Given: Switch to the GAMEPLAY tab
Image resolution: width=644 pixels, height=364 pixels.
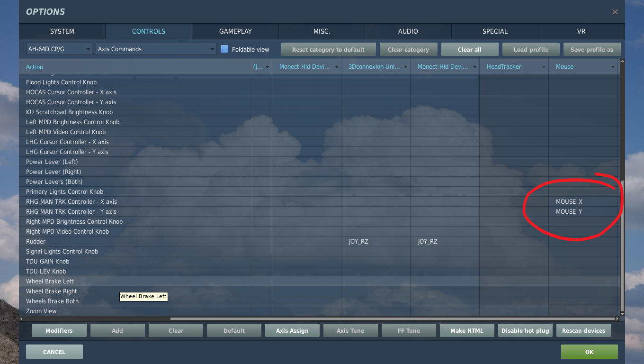Looking at the screenshot, I should click(235, 31).
